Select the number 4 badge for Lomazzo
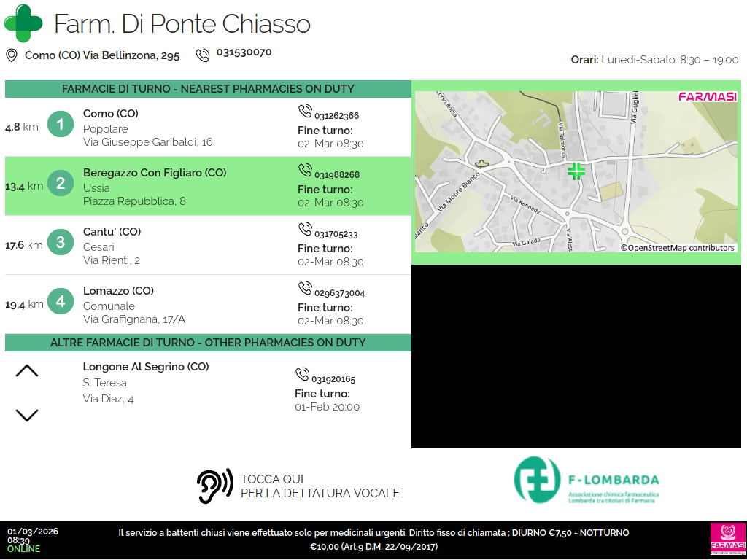This screenshot has width=747, height=560. [61, 302]
